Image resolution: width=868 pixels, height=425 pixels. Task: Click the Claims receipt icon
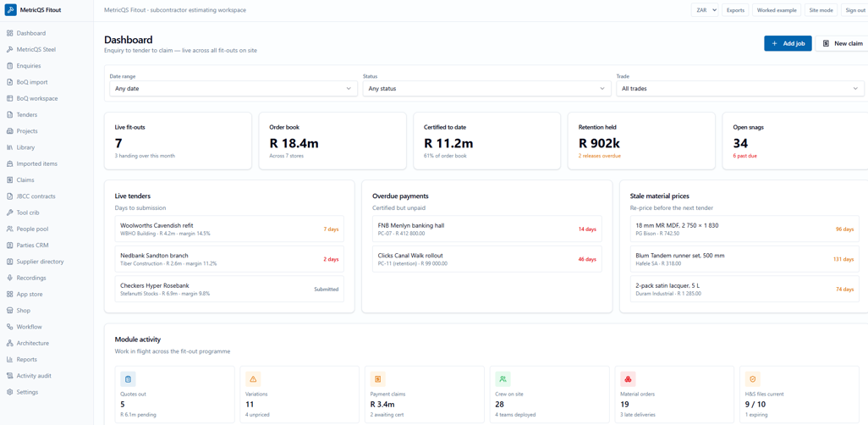(x=9, y=180)
